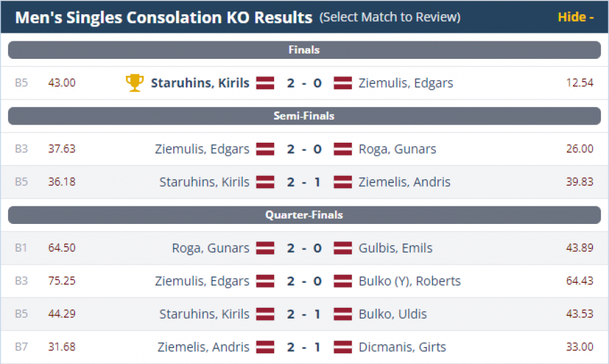Image resolution: width=609 pixels, height=364 pixels.
Task: Select the Quarter-Finals section header
Action: pyautogui.click(x=304, y=215)
